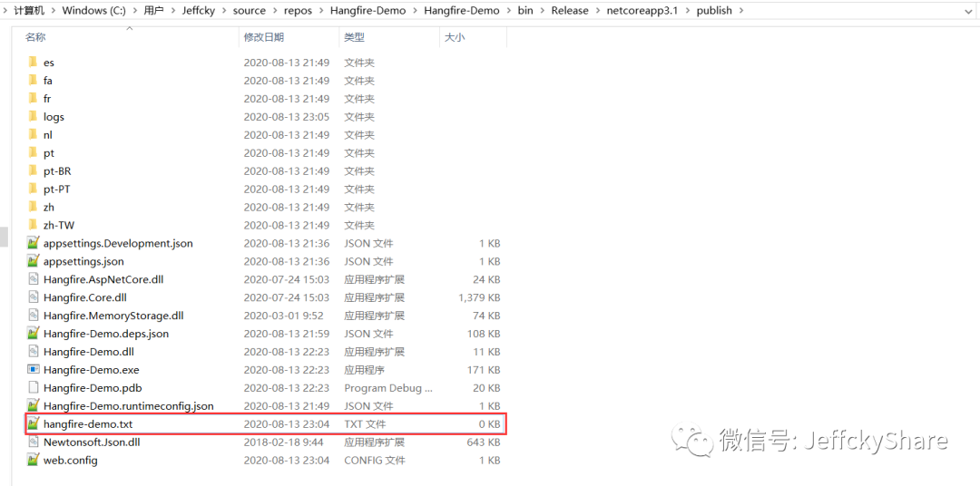Select the web.config file name

point(71,461)
